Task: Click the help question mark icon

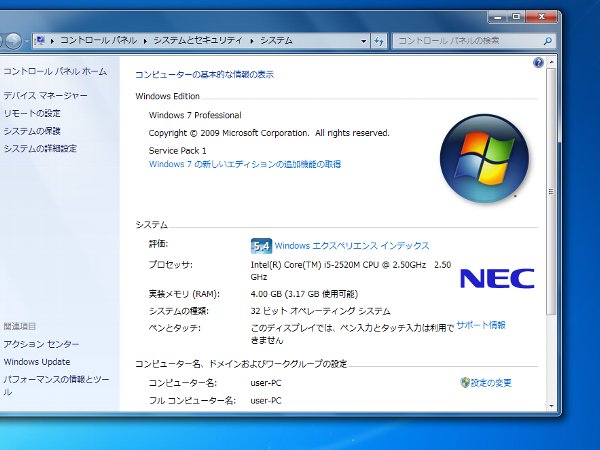Action: tap(538, 62)
